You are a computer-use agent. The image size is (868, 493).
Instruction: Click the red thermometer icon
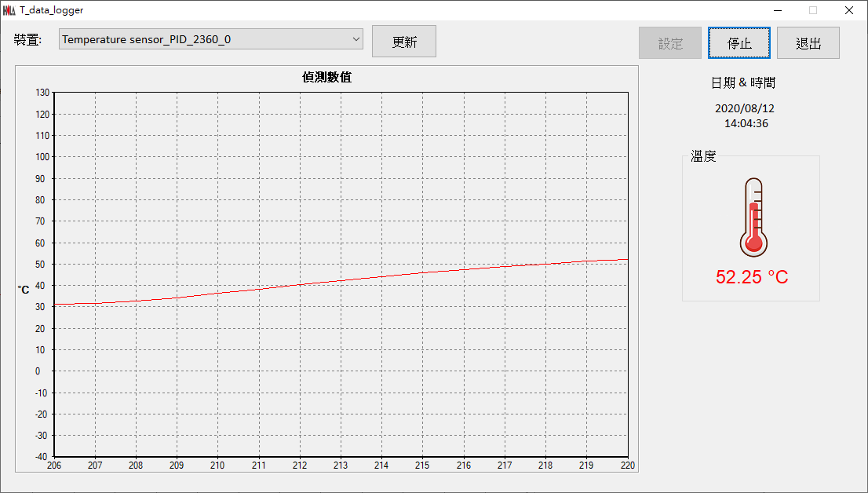tap(753, 217)
